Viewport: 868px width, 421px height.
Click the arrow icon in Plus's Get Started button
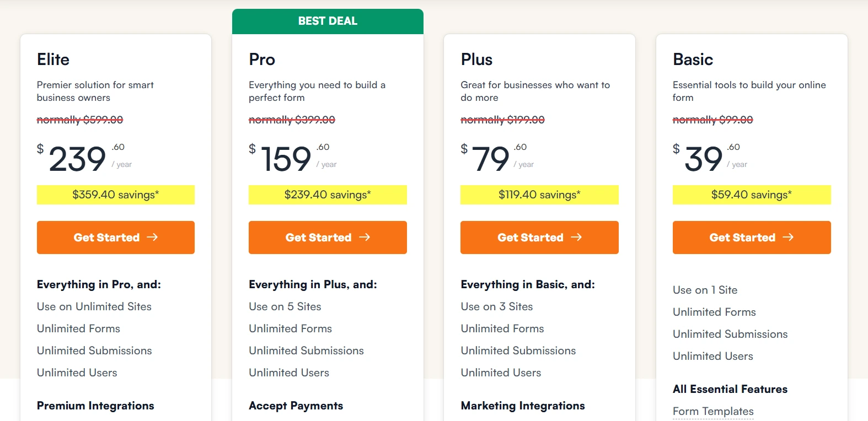(577, 237)
